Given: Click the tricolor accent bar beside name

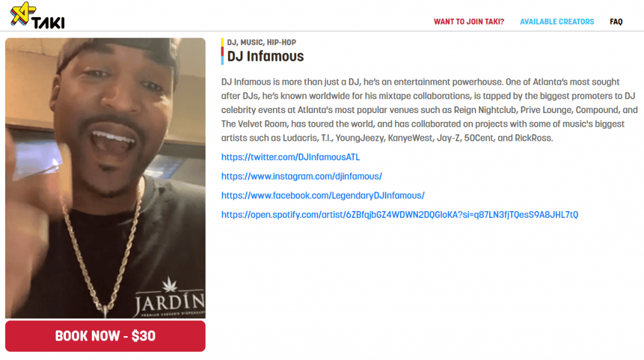Looking at the screenshot, I should tap(222, 52).
